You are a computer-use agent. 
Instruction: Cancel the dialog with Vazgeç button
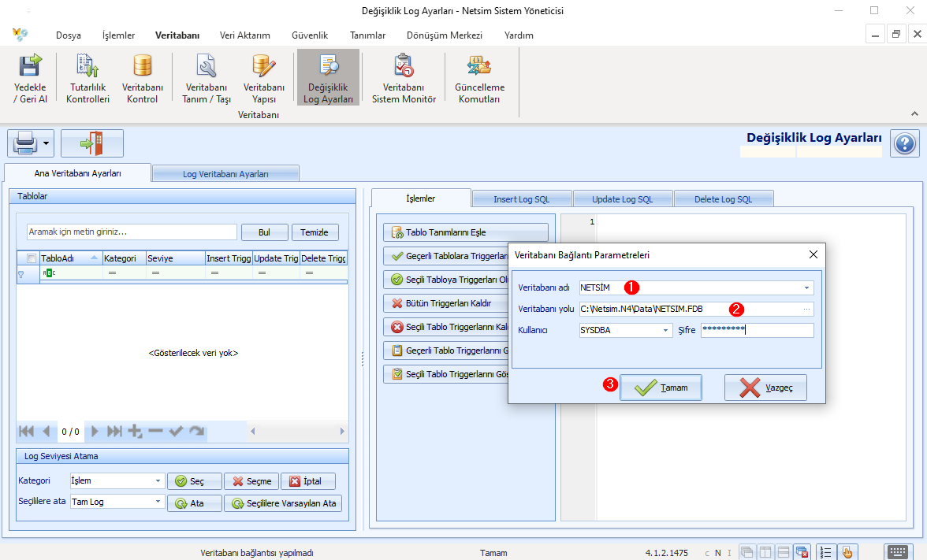[x=765, y=388]
